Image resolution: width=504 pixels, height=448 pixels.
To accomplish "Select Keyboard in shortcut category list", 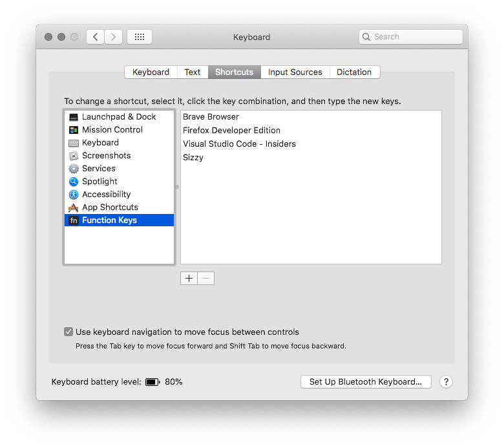I will tap(120, 143).
